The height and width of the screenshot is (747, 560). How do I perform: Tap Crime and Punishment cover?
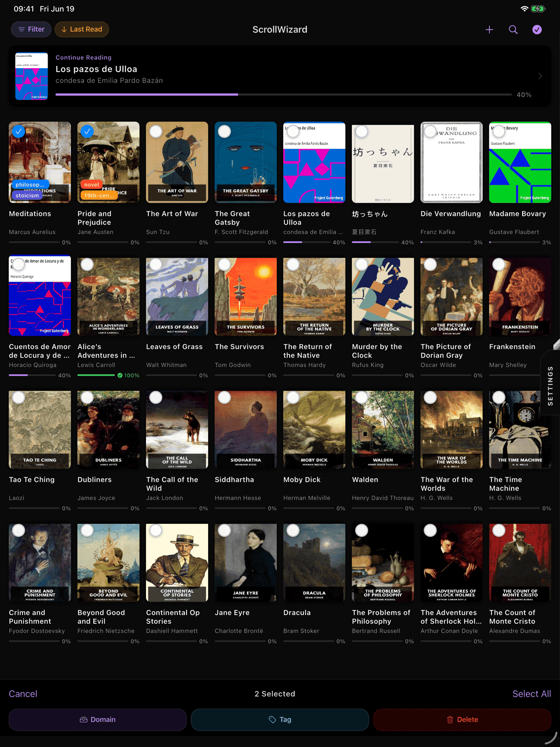click(40, 563)
